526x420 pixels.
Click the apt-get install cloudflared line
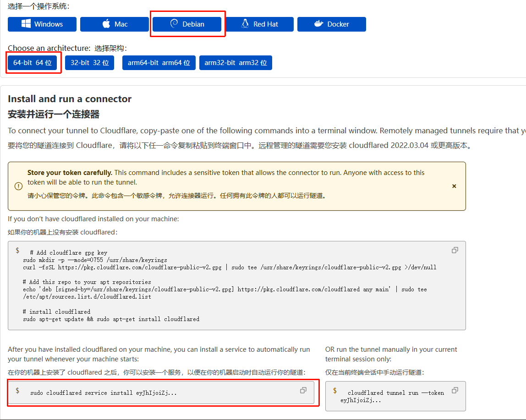(111, 319)
